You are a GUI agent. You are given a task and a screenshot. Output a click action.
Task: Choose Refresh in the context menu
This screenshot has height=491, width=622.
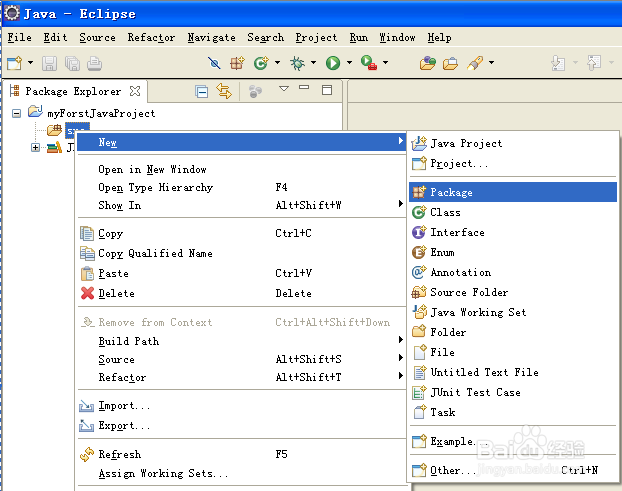coord(241,454)
